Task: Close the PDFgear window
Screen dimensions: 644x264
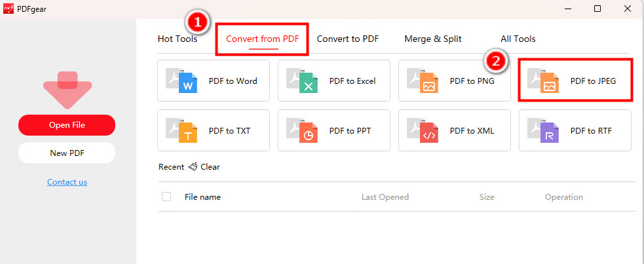Action: 628,9
